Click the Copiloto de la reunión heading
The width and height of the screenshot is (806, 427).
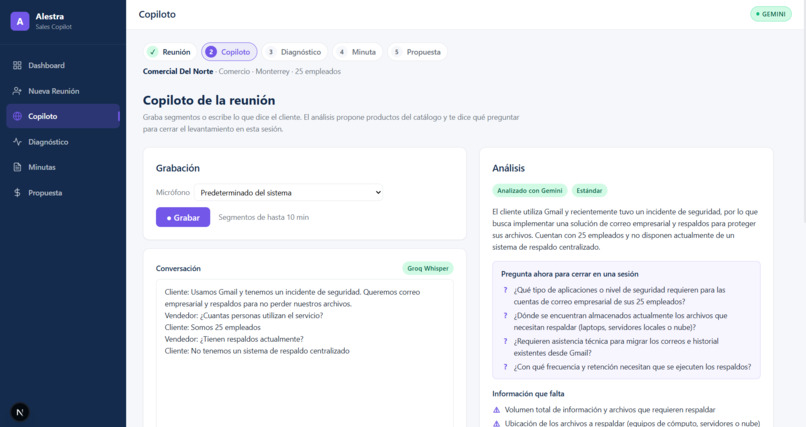tap(209, 100)
